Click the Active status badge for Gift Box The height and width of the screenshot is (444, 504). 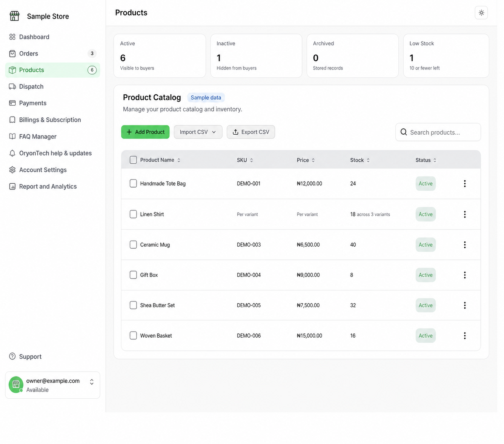coord(426,275)
